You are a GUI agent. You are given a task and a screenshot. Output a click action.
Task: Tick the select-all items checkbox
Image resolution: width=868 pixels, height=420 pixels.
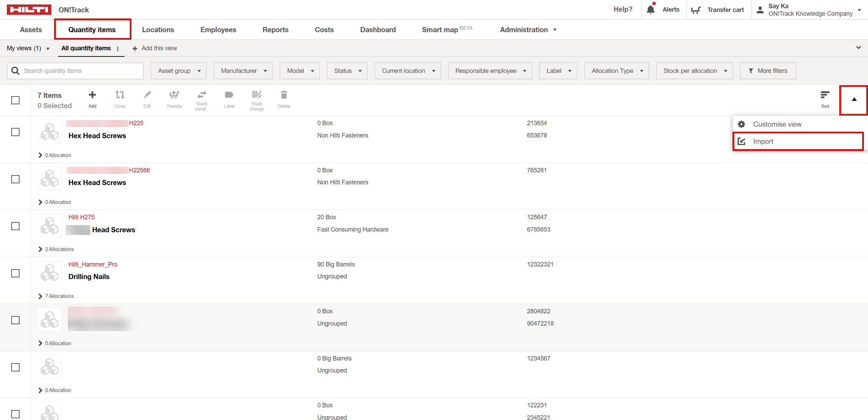tap(15, 100)
